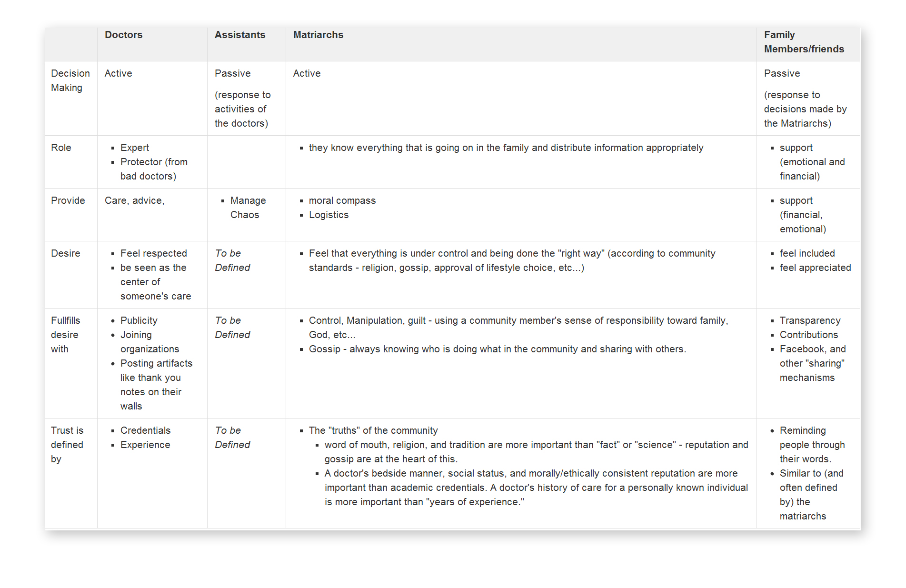Click the Care, advice, cell text
Screen dimensions: 906x588
[x=134, y=200]
